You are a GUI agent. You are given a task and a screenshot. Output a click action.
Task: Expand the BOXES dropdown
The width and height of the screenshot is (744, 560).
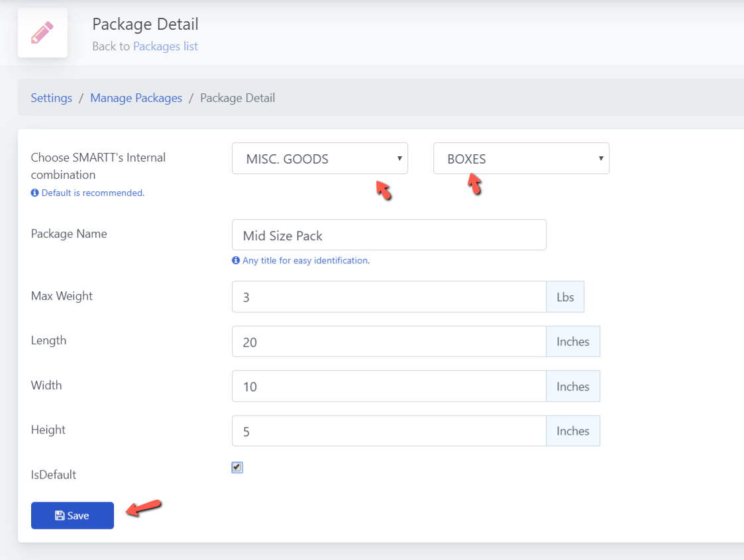521,159
